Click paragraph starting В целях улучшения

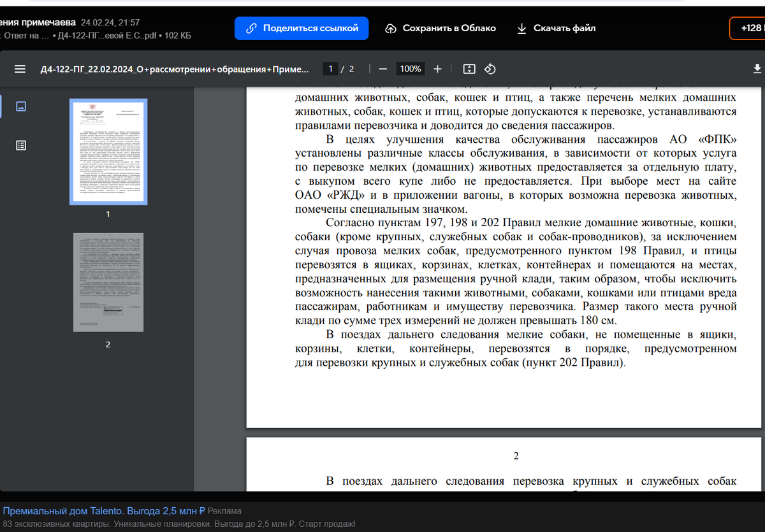516,174
